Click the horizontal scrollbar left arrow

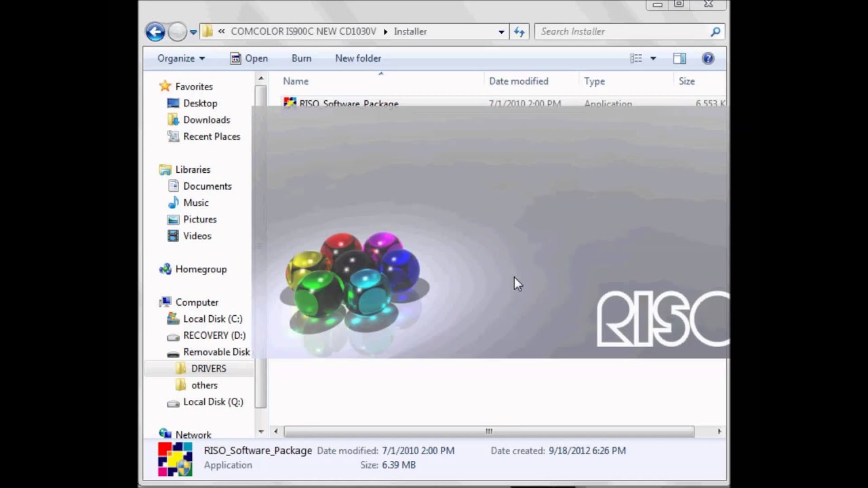coord(275,431)
